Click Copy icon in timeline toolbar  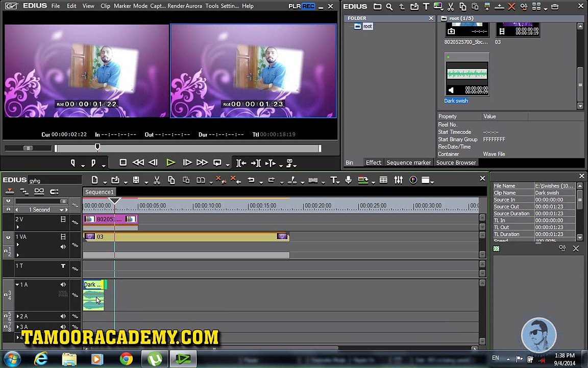171,180
